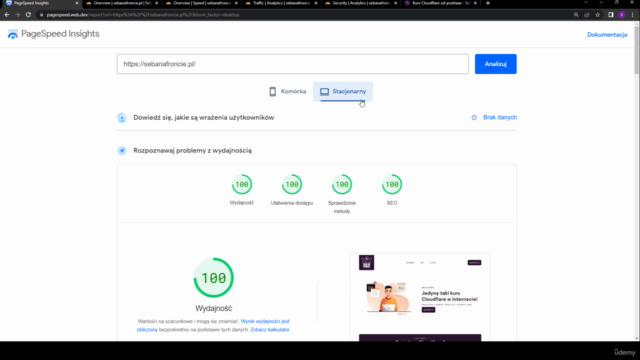Click the URL input field sebanafroncie.pl

(293, 64)
